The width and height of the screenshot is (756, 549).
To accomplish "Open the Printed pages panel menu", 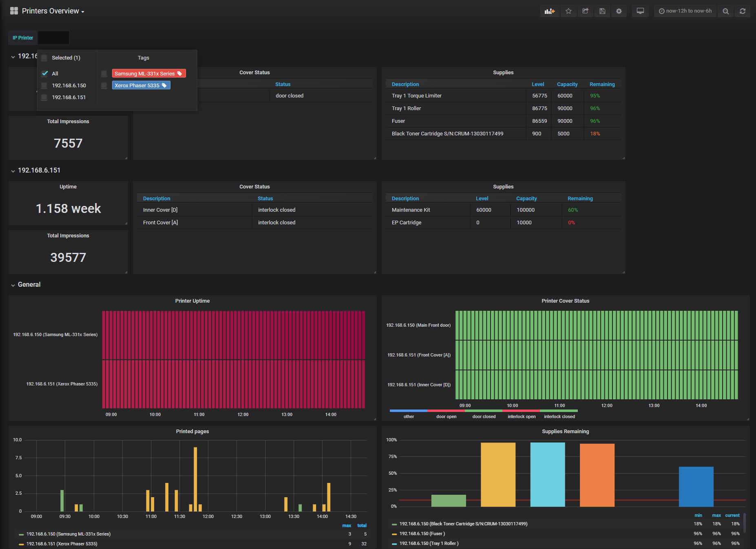I will [x=192, y=432].
